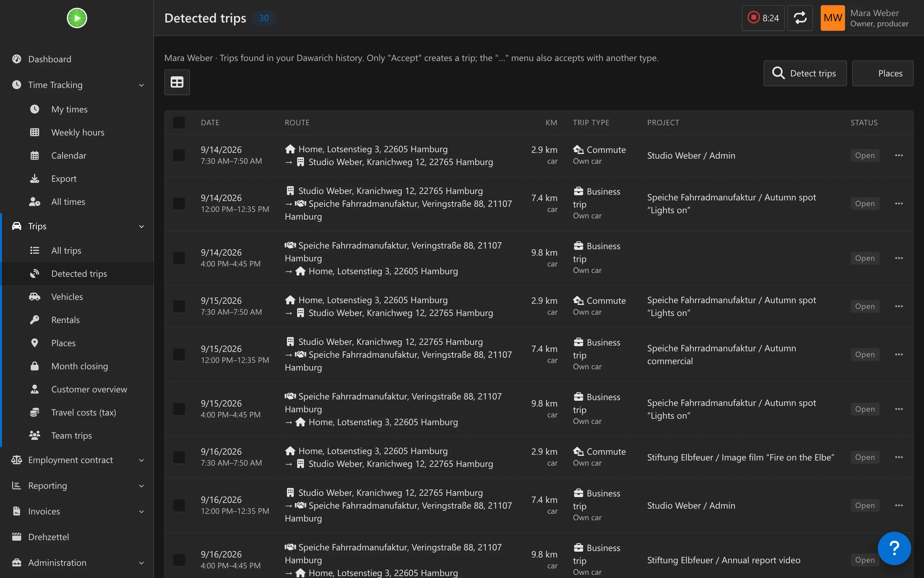Select the 9/16/2026 7:30 AM trip checkbox
Screen dimensions: 924x578
click(179, 457)
